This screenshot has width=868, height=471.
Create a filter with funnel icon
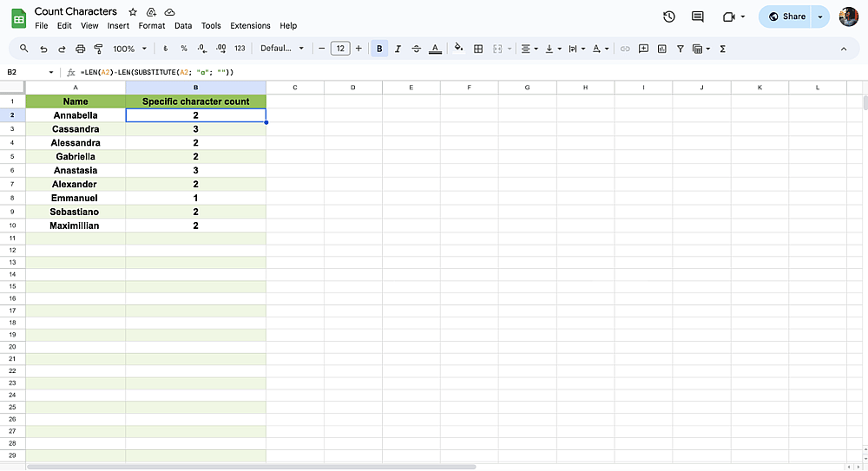tap(681, 49)
